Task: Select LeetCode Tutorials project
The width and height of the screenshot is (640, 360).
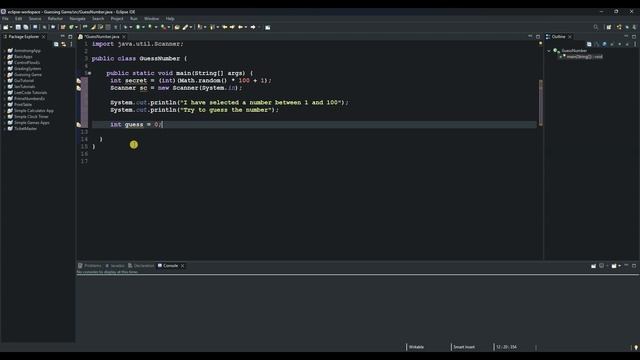Action: point(30,93)
